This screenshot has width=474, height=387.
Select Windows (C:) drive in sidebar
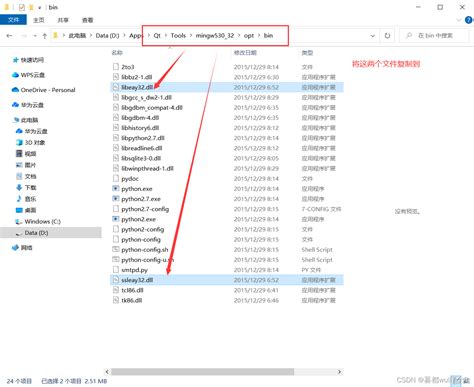tap(38, 222)
